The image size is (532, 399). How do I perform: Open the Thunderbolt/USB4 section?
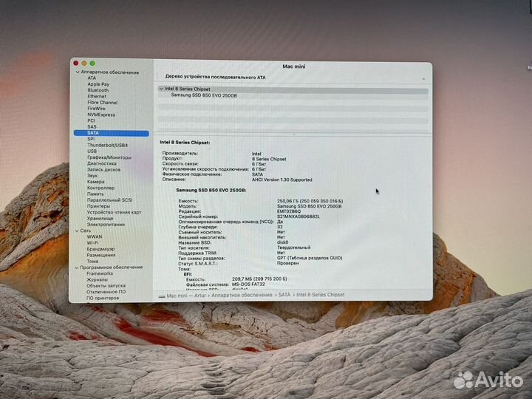coord(107,146)
